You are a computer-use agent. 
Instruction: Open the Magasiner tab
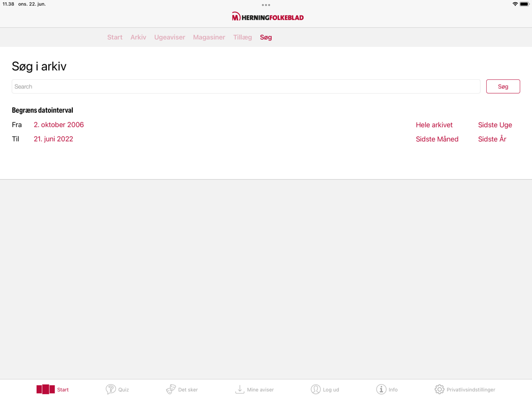(209, 37)
